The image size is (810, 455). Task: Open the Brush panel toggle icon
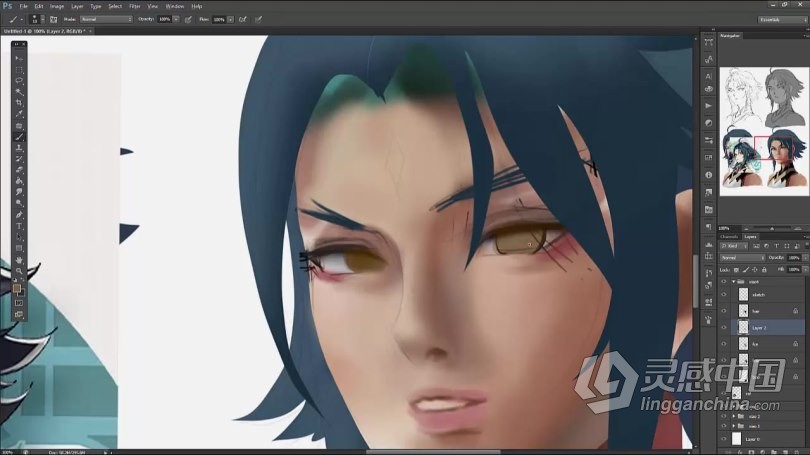click(x=53, y=20)
